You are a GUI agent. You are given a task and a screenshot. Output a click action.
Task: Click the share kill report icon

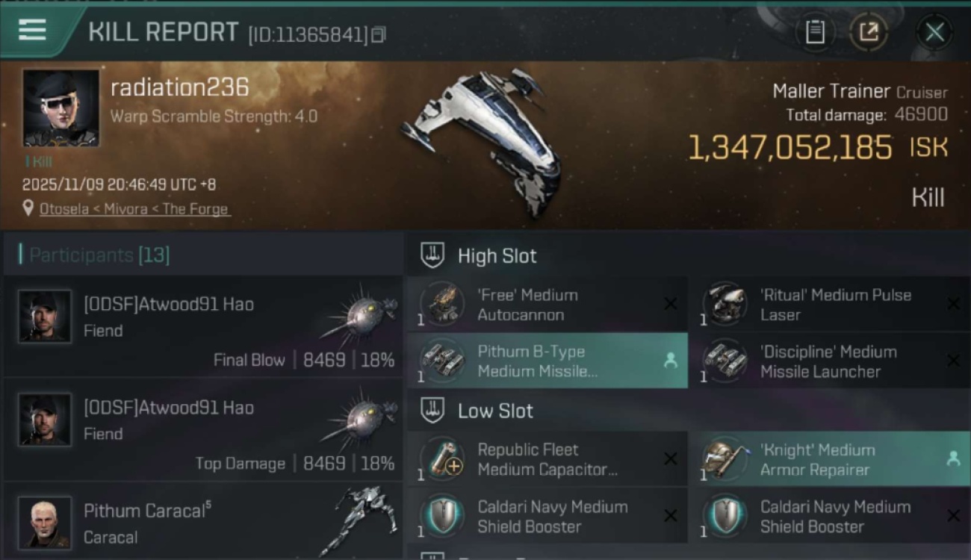click(869, 32)
